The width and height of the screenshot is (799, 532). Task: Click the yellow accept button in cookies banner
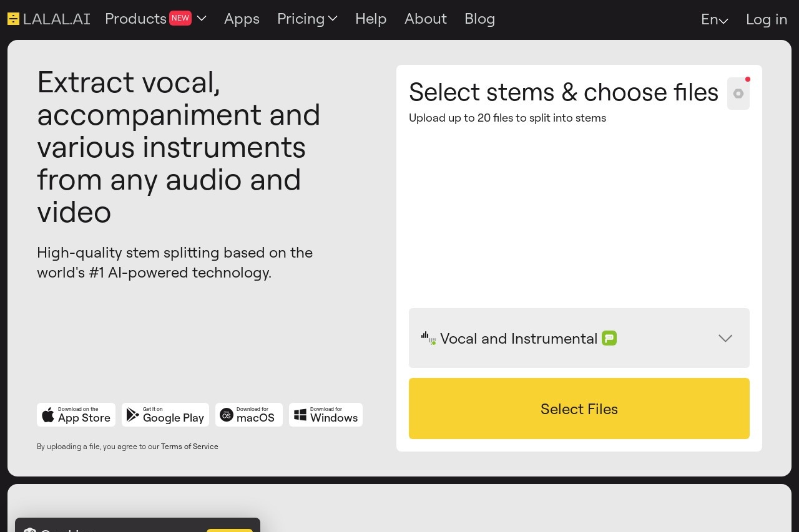[229, 530]
